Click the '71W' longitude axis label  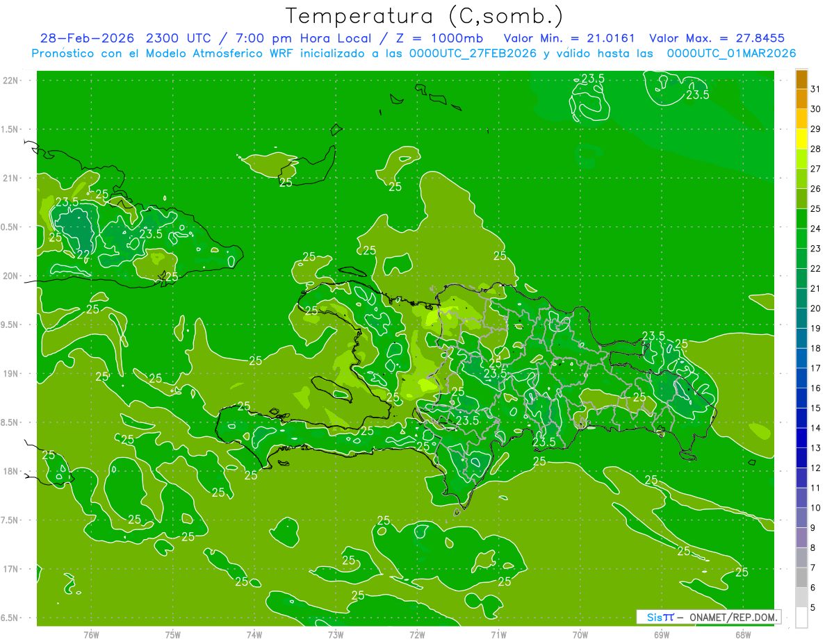point(498,635)
